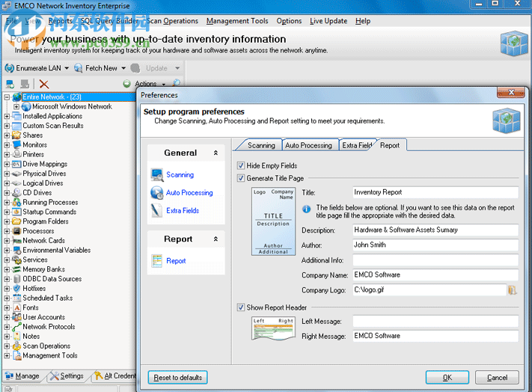Image resolution: width=532 pixels, height=392 pixels.
Task: Click the Fetch New toolbar icon
Action: pyautogui.click(x=79, y=68)
